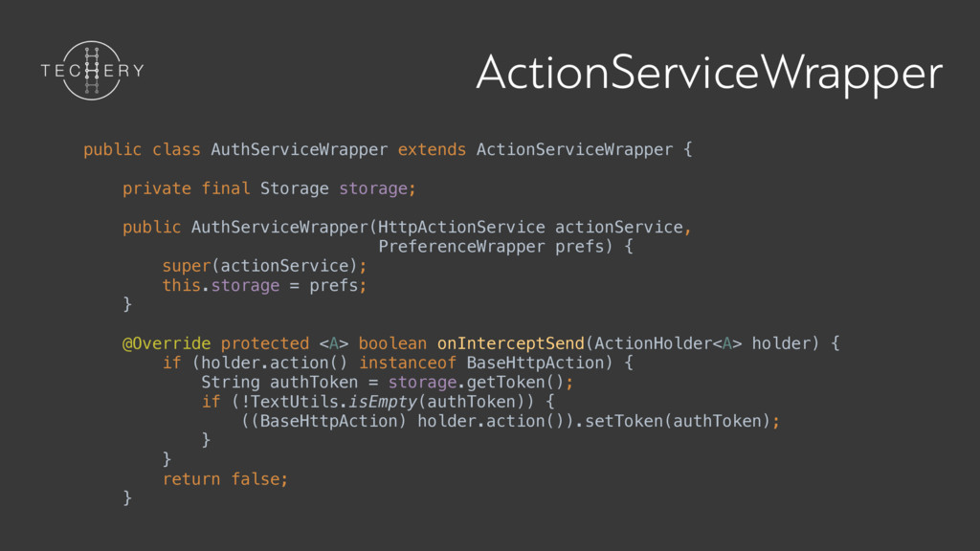This screenshot has width=980, height=551.
Task: Click the ActionServiceWrapper slide title
Action: (x=709, y=73)
